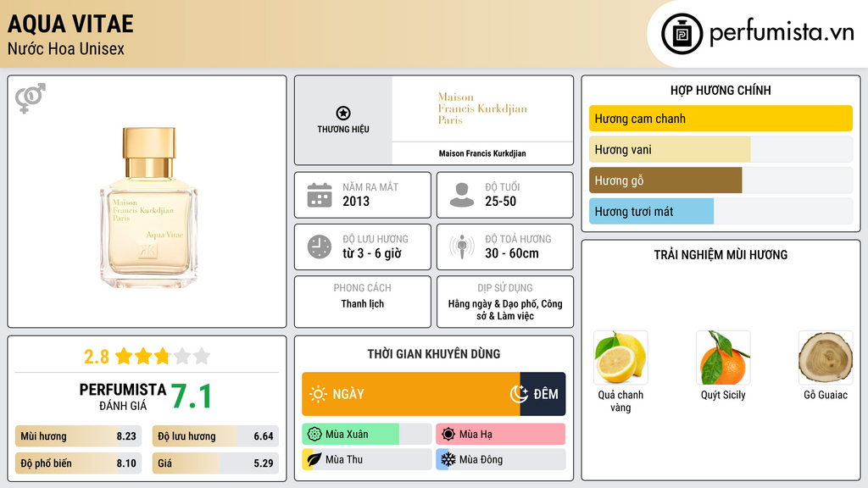The image size is (868, 488).
Task: Click the perfumista.vn site name text
Action: pos(781,33)
